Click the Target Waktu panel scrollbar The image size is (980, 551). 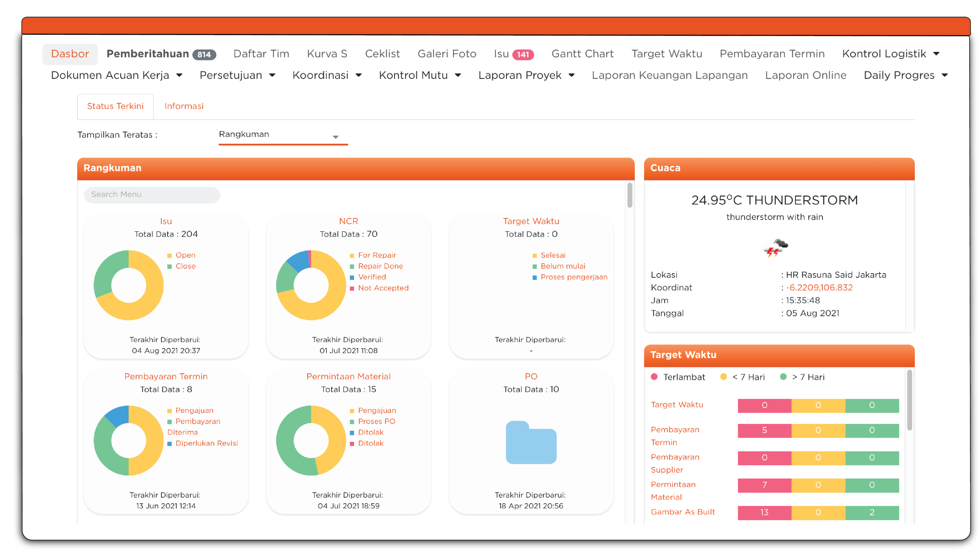909,400
